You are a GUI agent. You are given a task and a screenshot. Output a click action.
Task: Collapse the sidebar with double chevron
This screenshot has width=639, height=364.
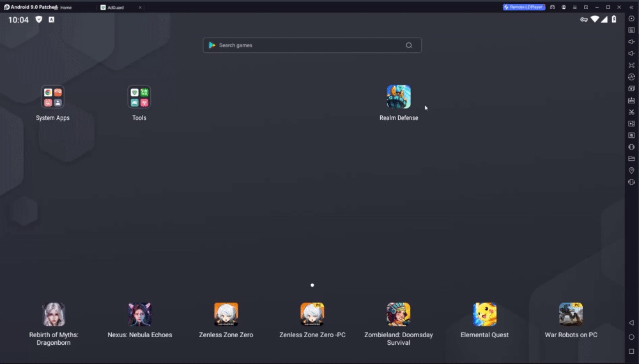[631, 7]
